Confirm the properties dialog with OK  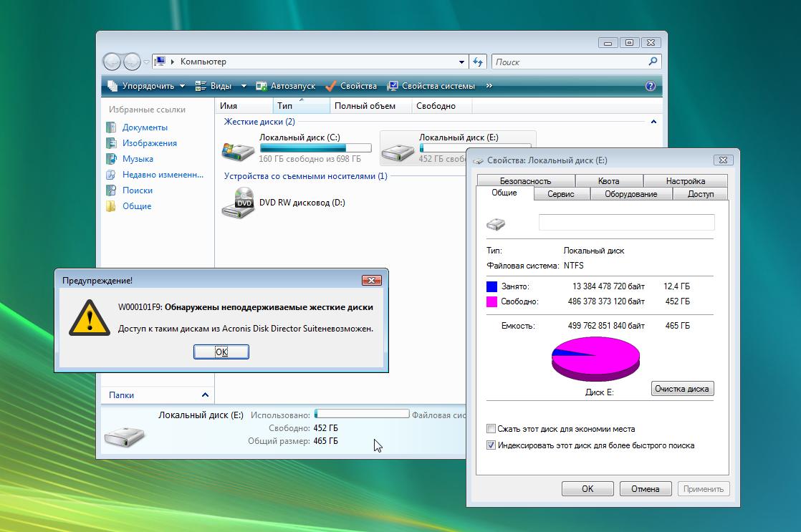click(x=587, y=488)
